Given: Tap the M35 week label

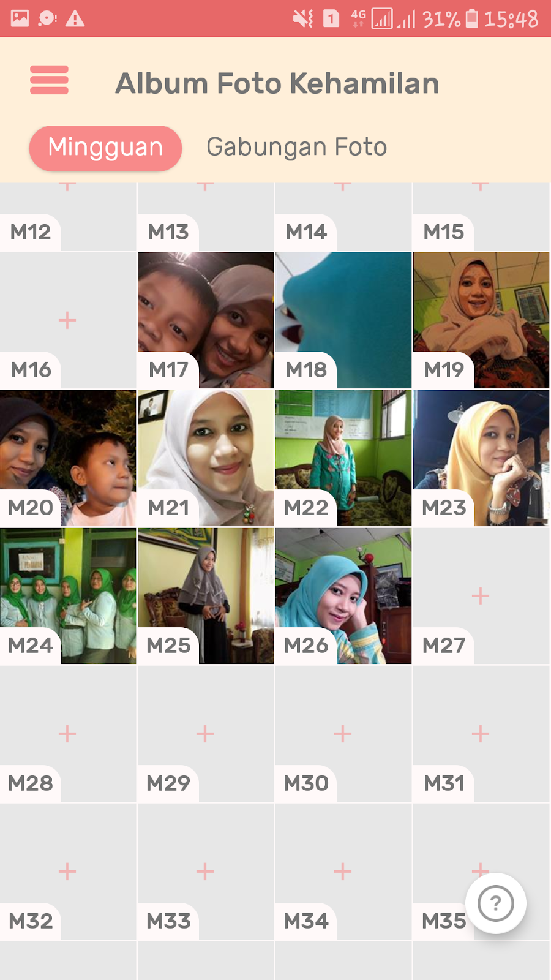Looking at the screenshot, I should click(x=444, y=921).
